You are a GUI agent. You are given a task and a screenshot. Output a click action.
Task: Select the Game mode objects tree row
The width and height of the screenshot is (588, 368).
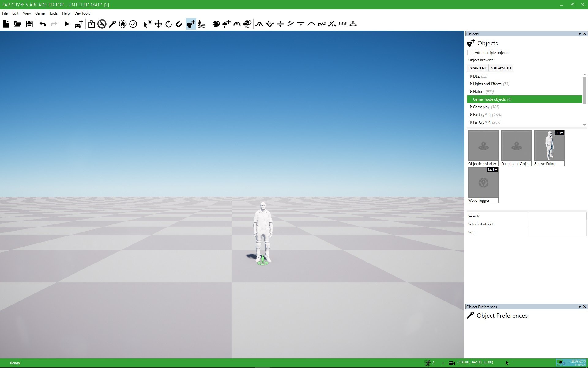(524, 99)
